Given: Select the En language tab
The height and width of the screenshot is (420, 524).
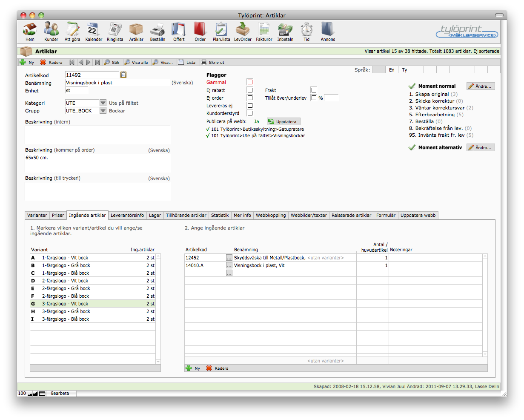Looking at the screenshot, I should click(x=392, y=70).
